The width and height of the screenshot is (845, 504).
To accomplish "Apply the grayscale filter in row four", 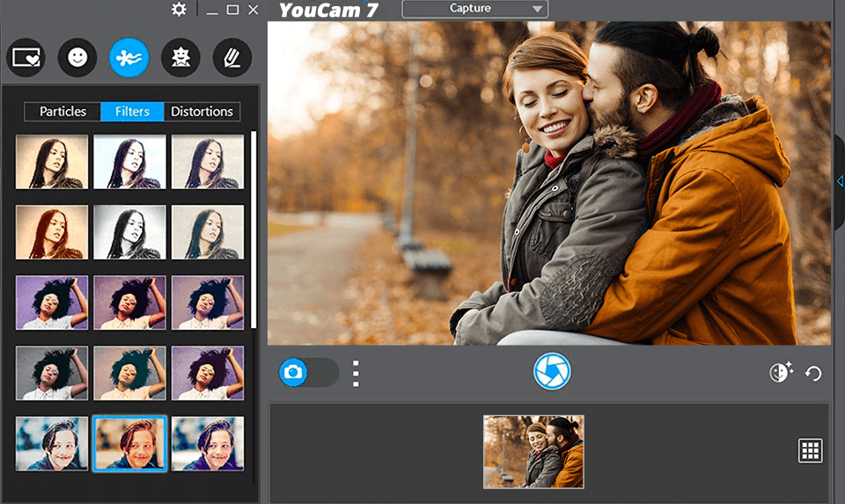I will (52, 373).
